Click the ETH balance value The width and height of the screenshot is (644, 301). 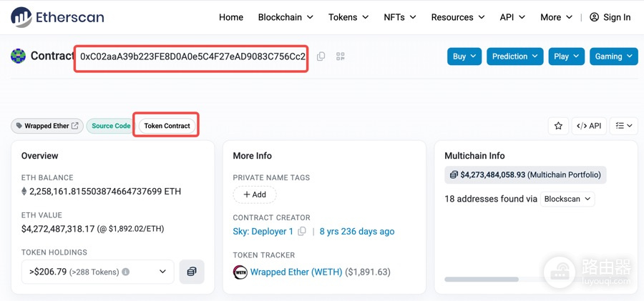tap(105, 192)
